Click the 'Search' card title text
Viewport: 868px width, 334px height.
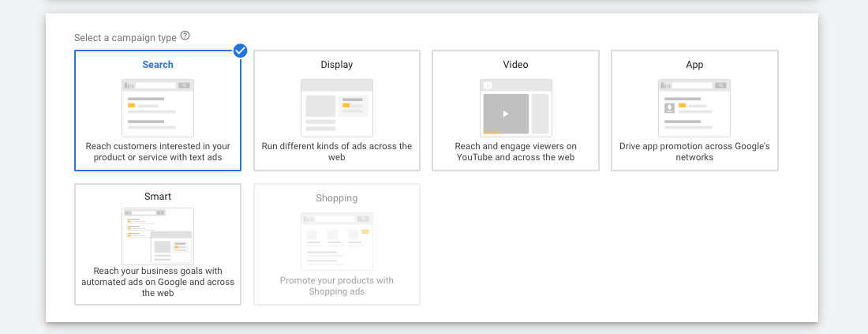pos(158,64)
